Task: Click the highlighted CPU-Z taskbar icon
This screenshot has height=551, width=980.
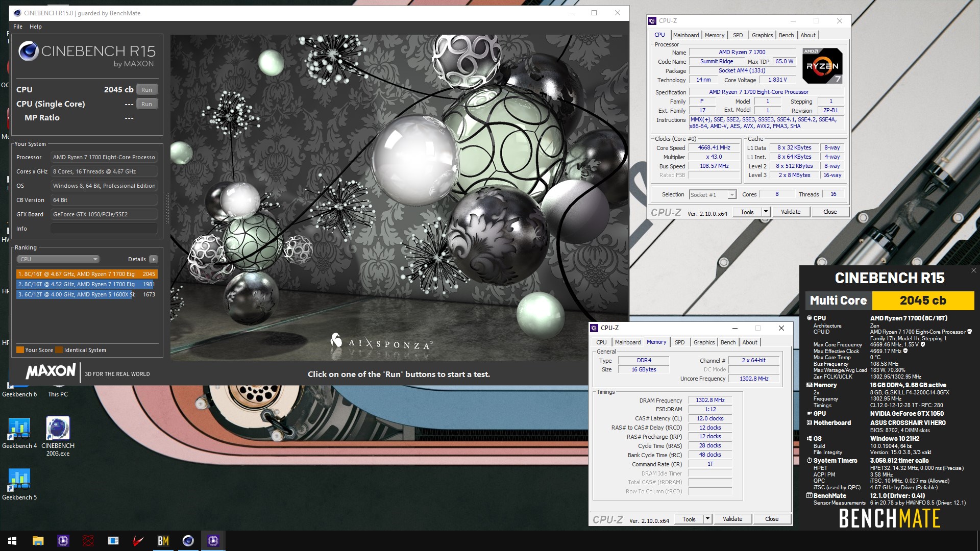Action: [x=213, y=541]
